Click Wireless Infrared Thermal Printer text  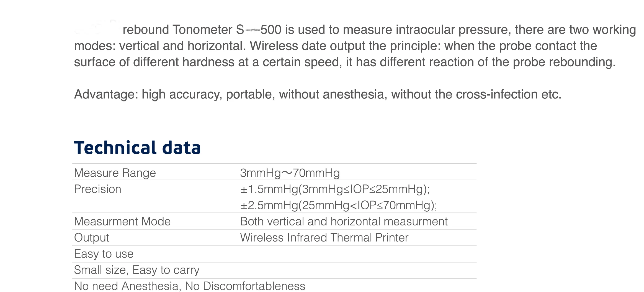point(324,238)
